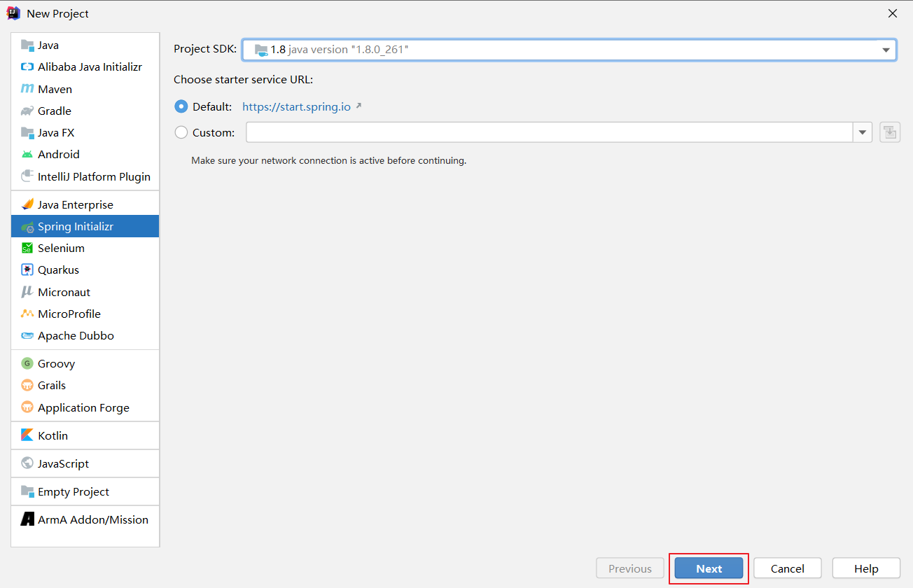Click the IntelliJ IDEA logo in title bar
This screenshot has height=588, width=913.
point(13,13)
